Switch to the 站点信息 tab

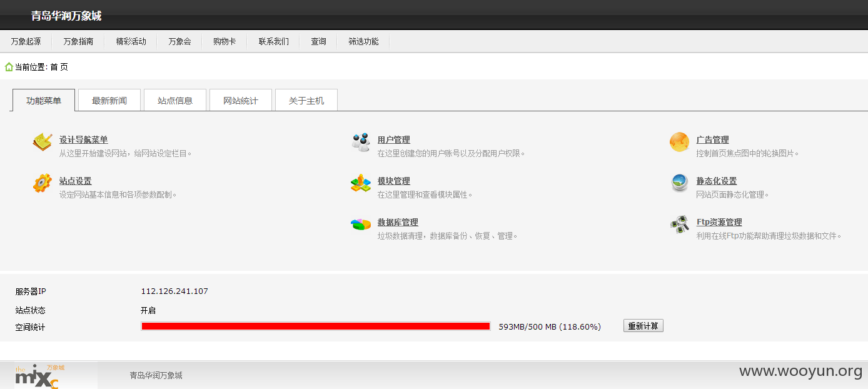175,100
